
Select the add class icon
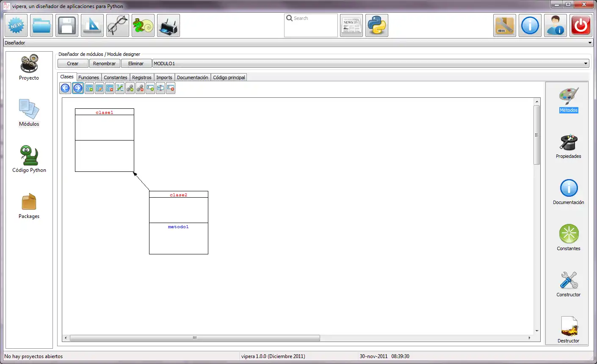pos(89,88)
